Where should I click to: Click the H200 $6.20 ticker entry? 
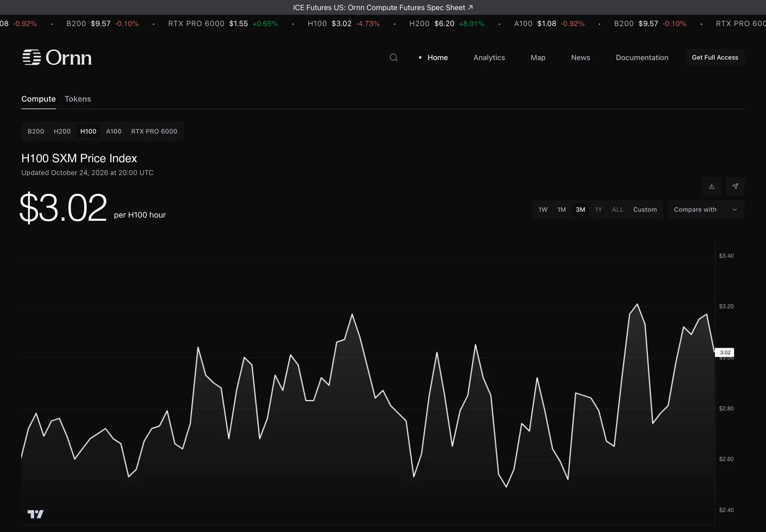tap(447, 23)
